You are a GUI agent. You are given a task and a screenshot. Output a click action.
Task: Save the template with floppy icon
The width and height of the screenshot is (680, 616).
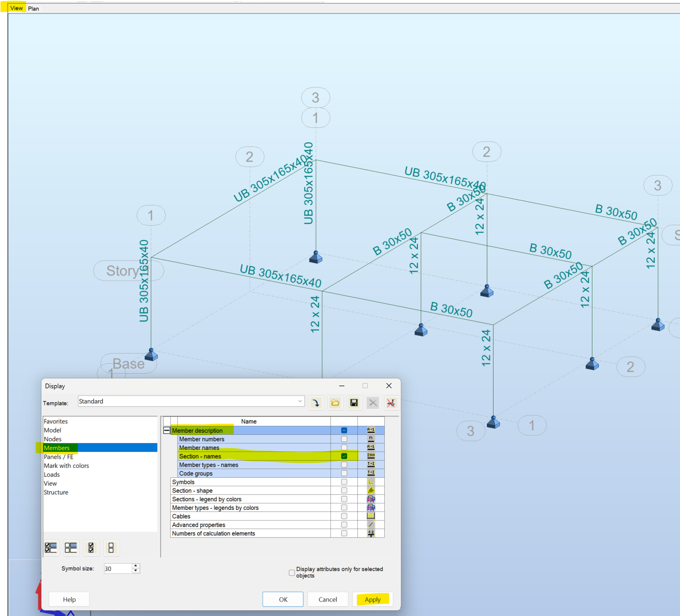[354, 403]
